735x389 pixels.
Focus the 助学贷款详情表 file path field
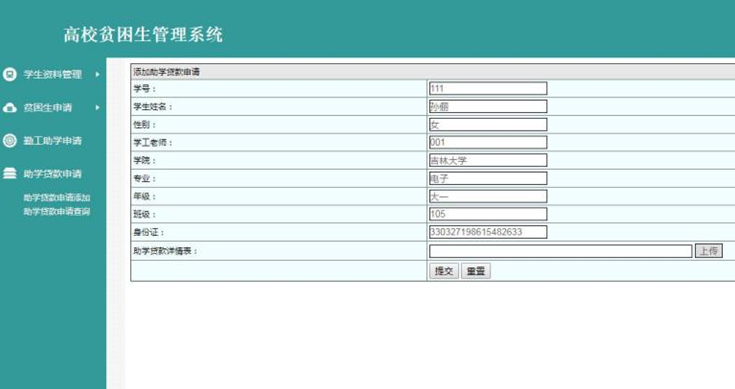coord(561,251)
